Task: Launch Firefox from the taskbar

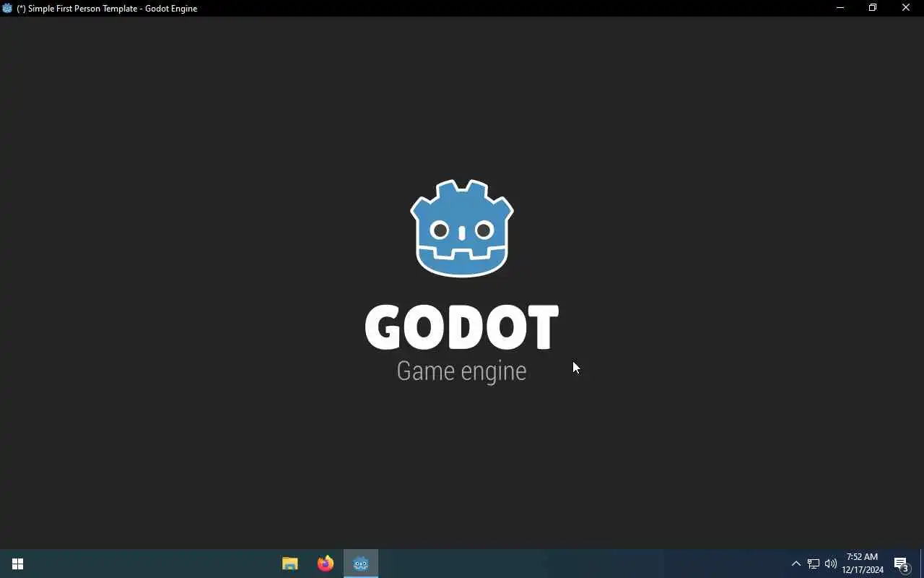Action: coord(326,564)
